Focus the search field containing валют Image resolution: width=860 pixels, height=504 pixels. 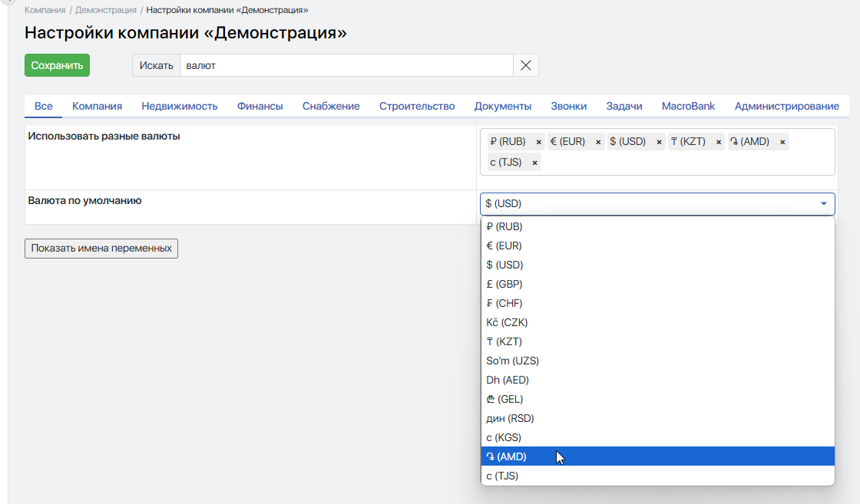click(346, 65)
